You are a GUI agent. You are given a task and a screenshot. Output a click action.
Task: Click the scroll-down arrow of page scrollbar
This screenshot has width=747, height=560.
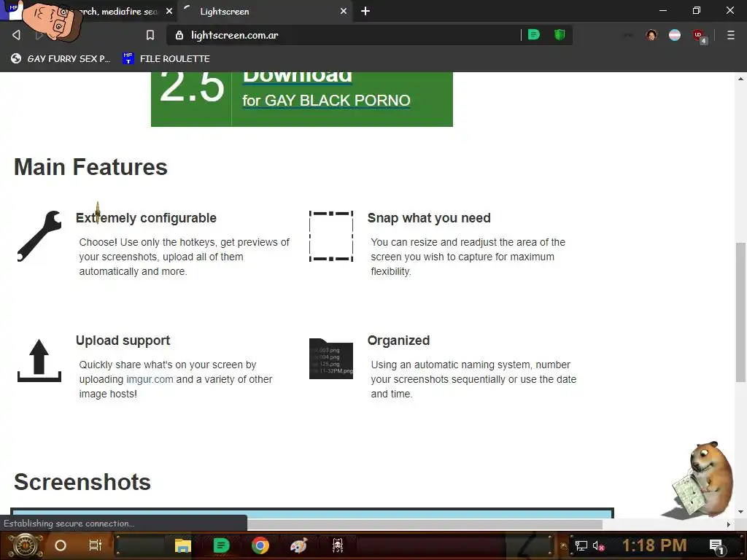point(740,512)
